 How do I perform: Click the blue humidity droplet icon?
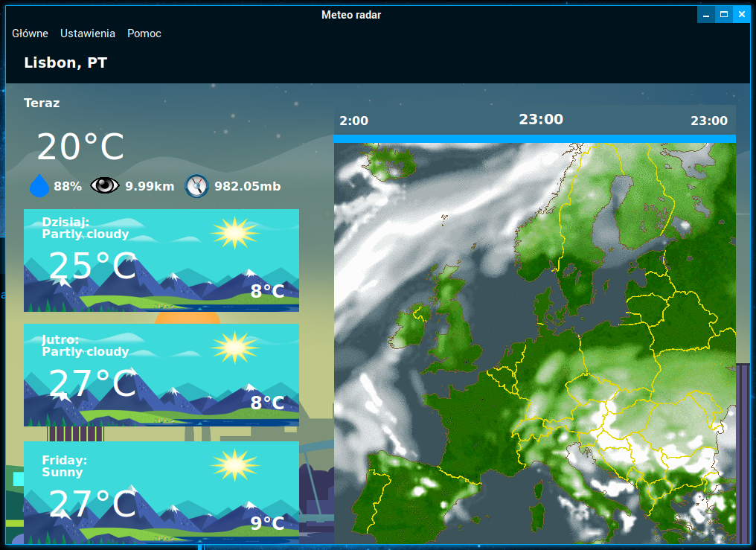39,185
